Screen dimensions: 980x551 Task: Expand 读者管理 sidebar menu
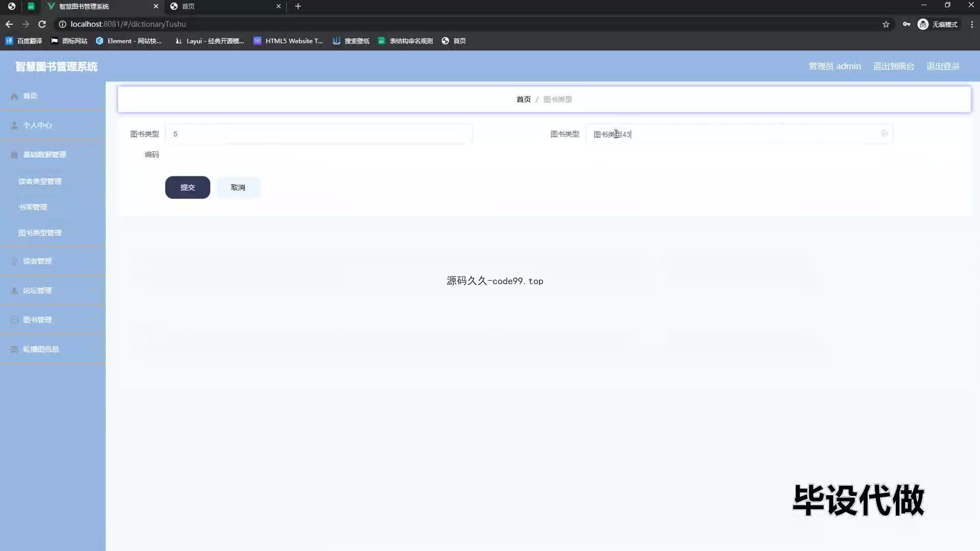(53, 261)
